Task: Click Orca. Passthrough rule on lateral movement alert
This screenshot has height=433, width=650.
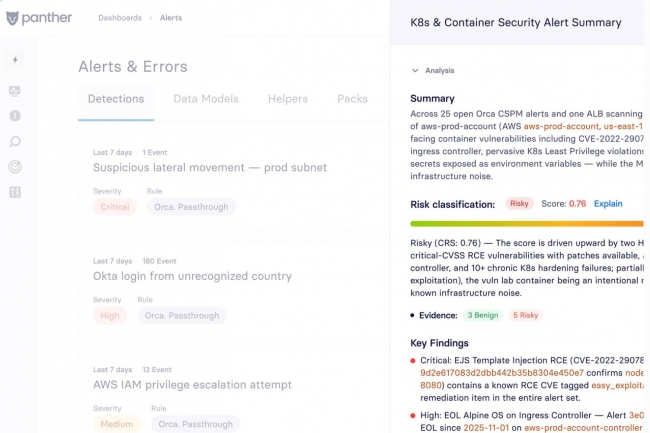Action: click(x=191, y=207)
